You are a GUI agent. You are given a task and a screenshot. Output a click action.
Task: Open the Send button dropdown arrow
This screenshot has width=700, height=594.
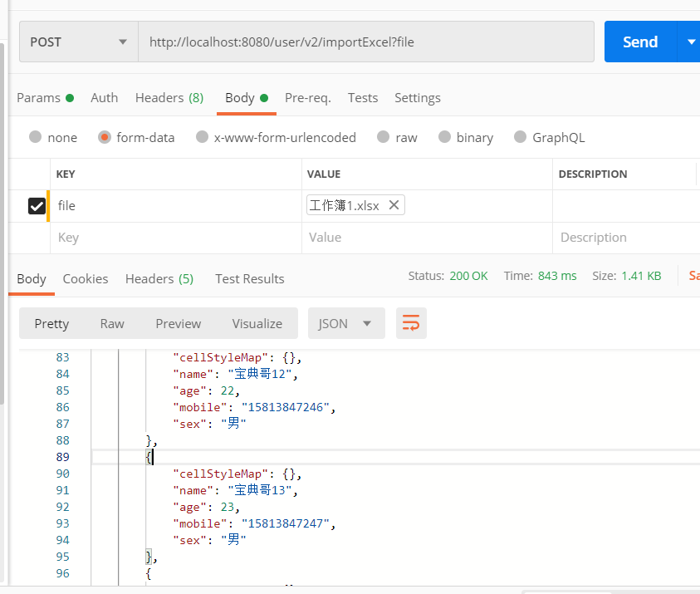[x=690, y=42]
